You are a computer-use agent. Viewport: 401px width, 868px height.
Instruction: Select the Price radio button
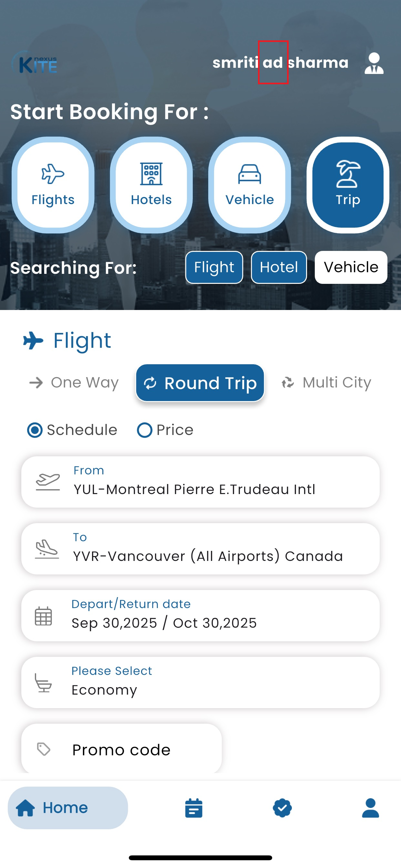pyautogui.click(x=145, y=430)
